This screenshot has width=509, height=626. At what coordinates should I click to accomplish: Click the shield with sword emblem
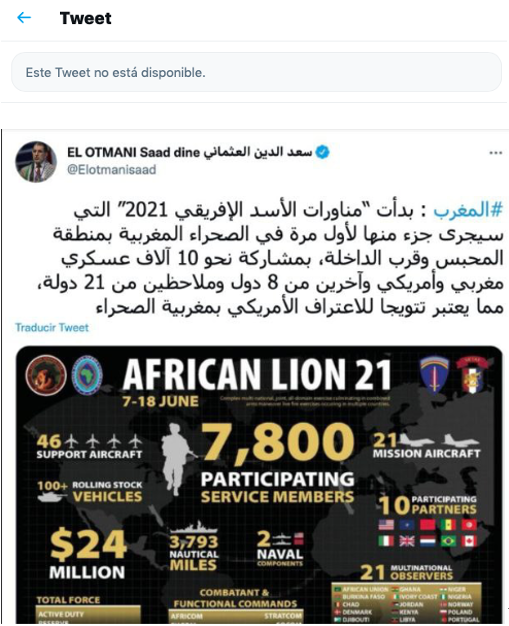click(434, 375)
